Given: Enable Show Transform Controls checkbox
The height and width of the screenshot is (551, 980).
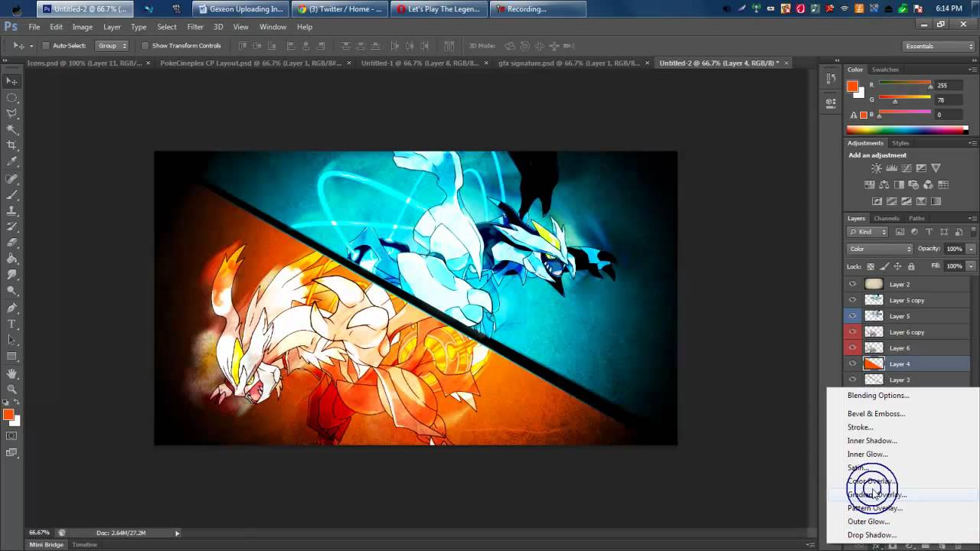Looking at the screenshot, I should (x=145, y=46).
